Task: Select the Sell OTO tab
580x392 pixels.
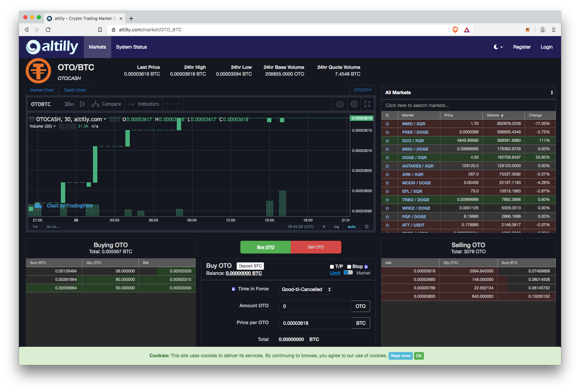Action: pyautogui.click(x=316, y=247)
